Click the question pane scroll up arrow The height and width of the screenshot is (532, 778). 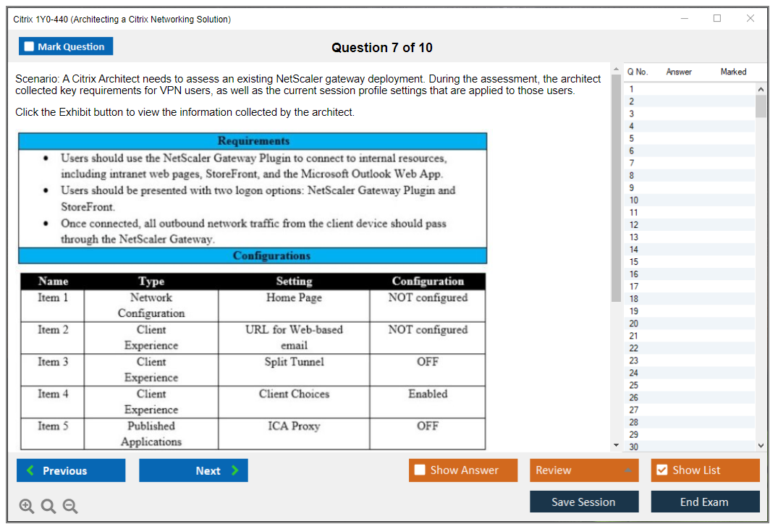[x=616, y=69]
